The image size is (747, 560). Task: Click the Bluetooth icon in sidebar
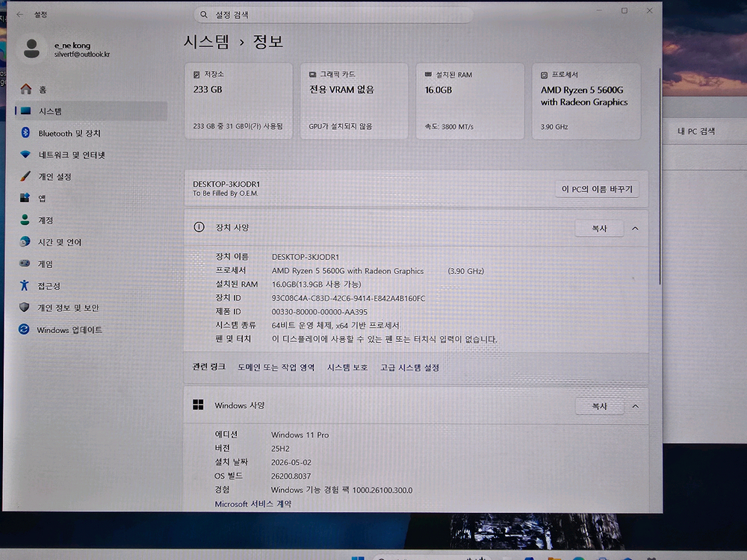(25, 132)
